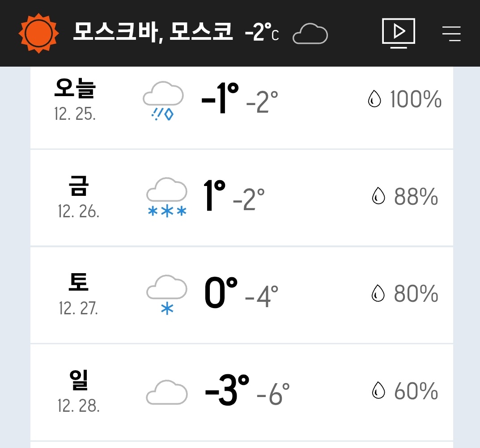This screenshot has width=480, height=448.
Task: Click Sunday's -3° high temperature
Action: [227, 391]
